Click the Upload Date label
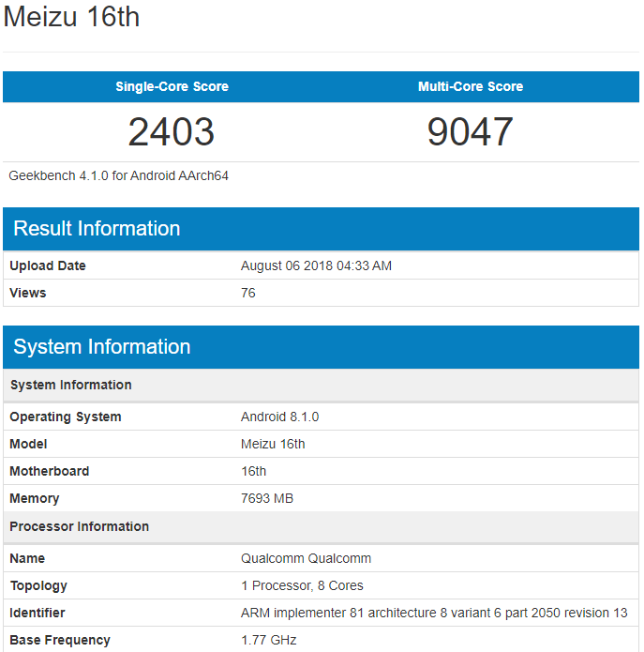The width and height of the screenshot is (644, 652). click(48, 265)
